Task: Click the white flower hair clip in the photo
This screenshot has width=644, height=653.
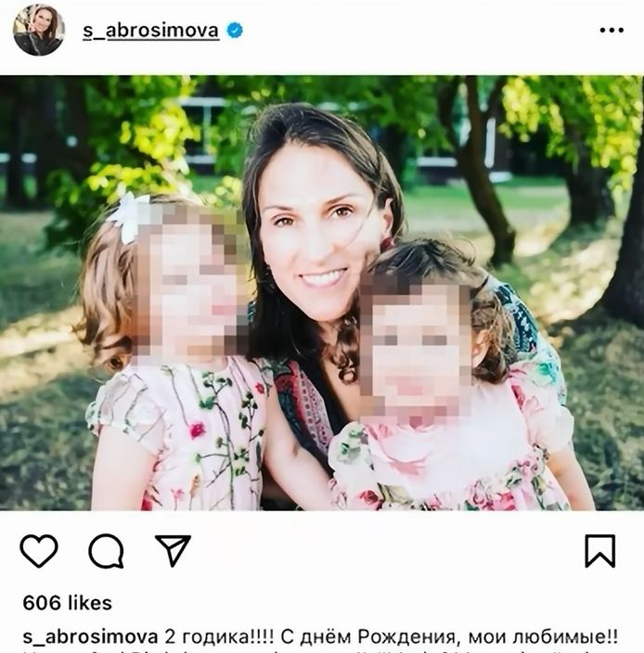Action: coord(129,216)
